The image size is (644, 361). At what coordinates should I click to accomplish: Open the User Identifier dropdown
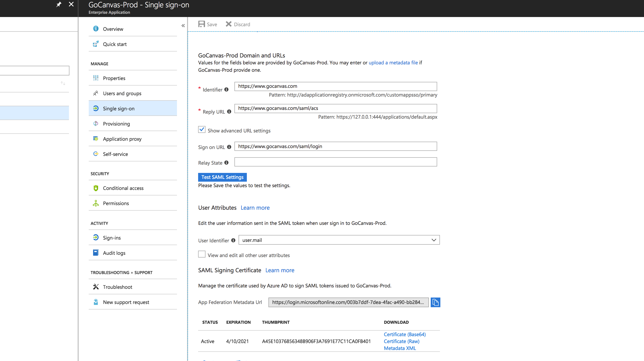point(339,240)
